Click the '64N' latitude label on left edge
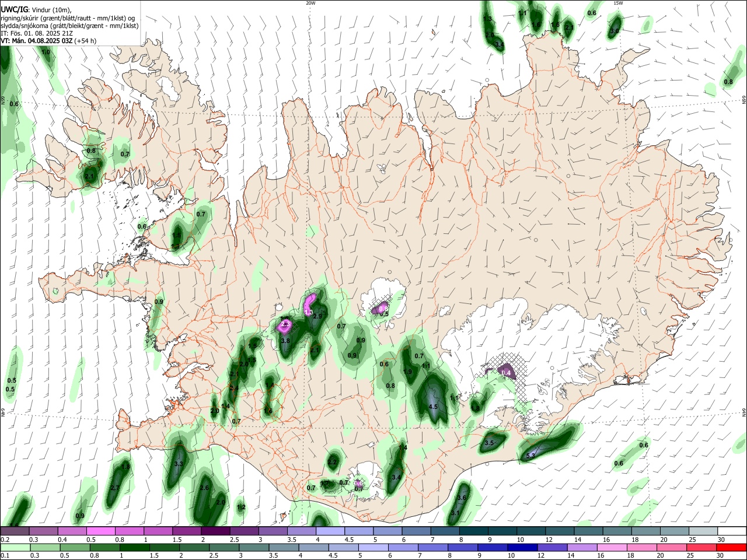This screenshot has width=747, height=560. pos(3,412)
